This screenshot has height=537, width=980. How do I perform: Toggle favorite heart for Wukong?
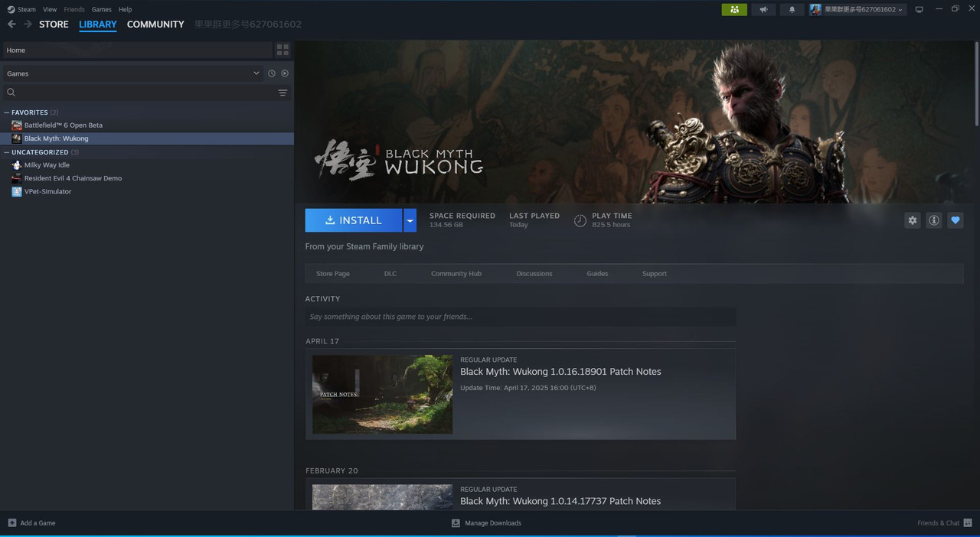(x=955, y=220)
